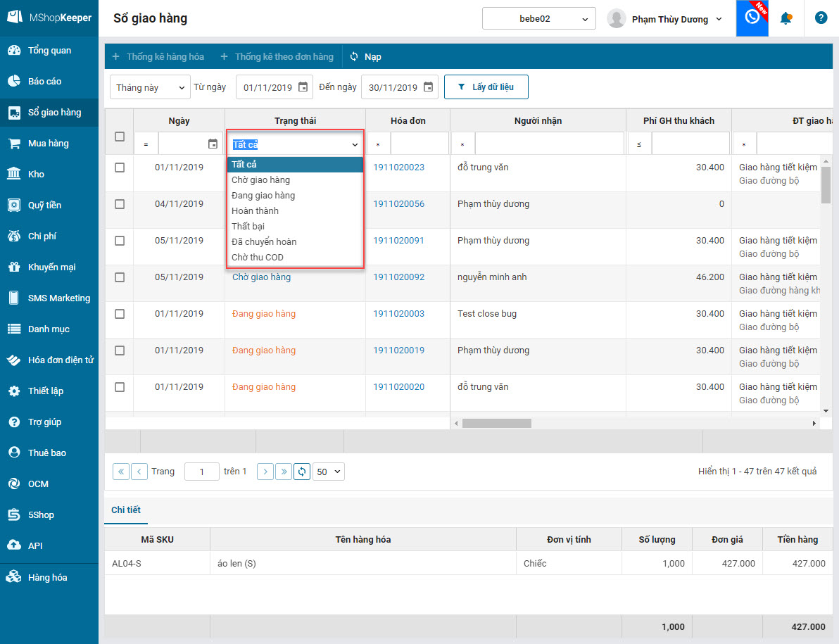This screenshot has height=644, width=839.
Task: Expand the Tháng này period dropdown
Action: point(150,87)
